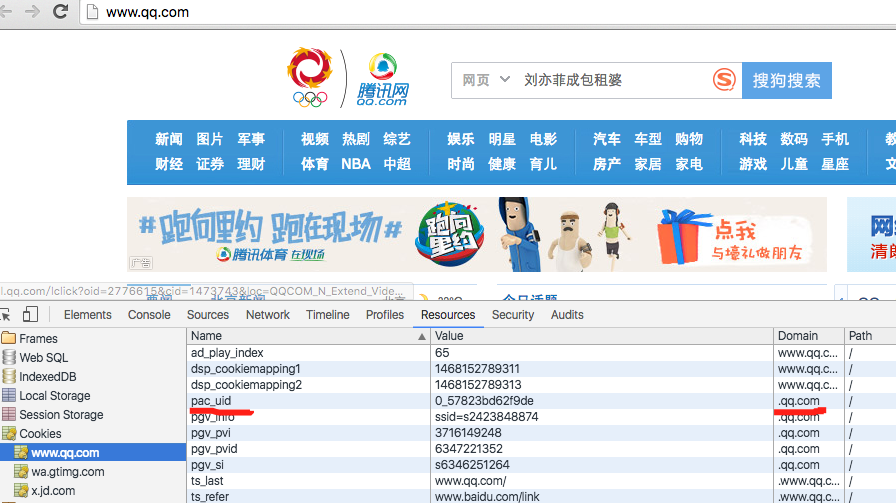Switch to the Network tab
This screenshot has width=896, height=503.
tap(267, 315)
